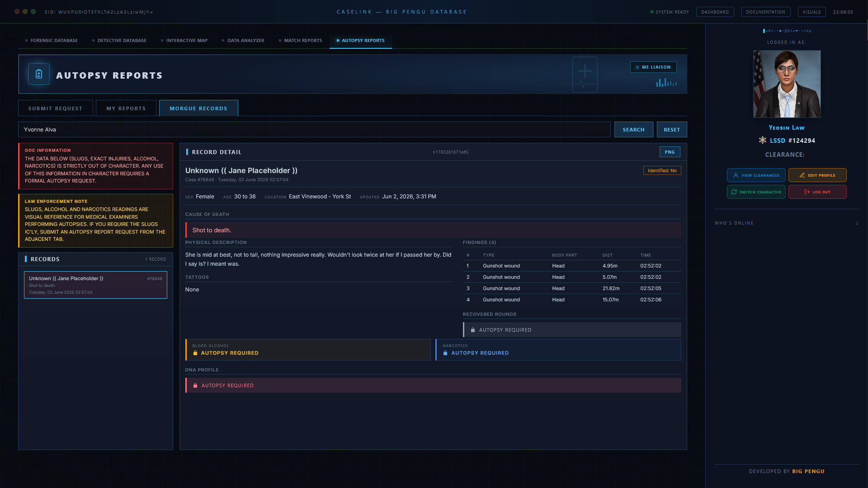868x488 pixels.
Task: Switch to the Detective Database tab
Action: (119, 41)
